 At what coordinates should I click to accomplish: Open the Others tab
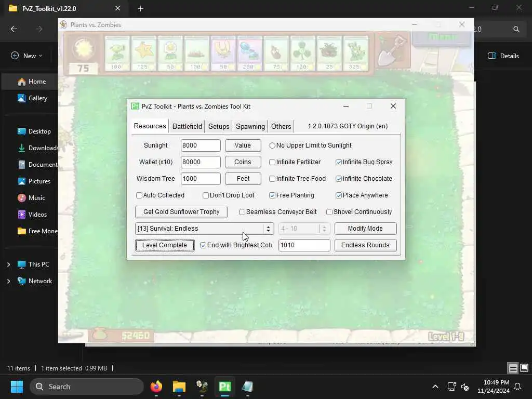tap(281, 127)
